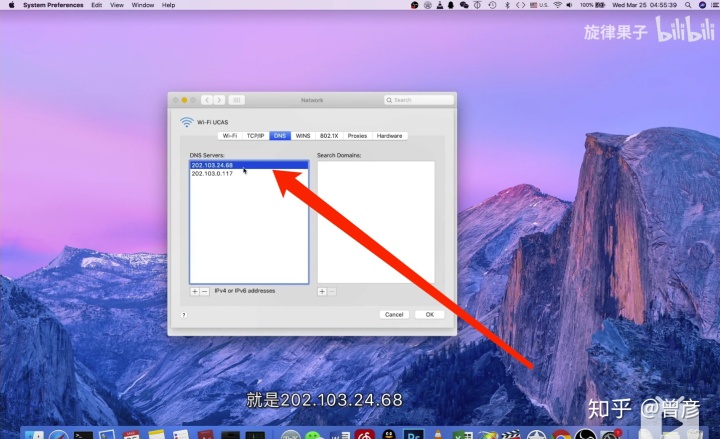Image resolution: width=720 pixels, height=439 pixels.
Task: Open the Bluetooth menu bar icon
Action: (x=507, y=5)
